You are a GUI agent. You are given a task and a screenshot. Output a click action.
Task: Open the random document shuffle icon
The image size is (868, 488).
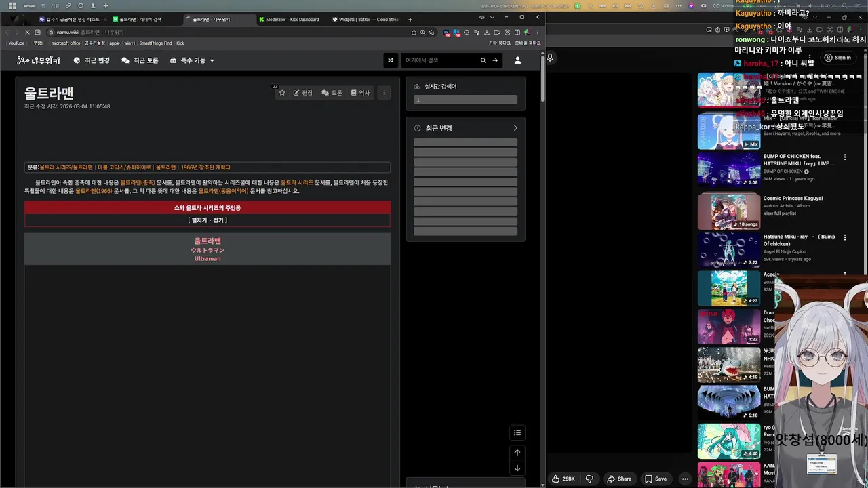[x=391, y=60]
